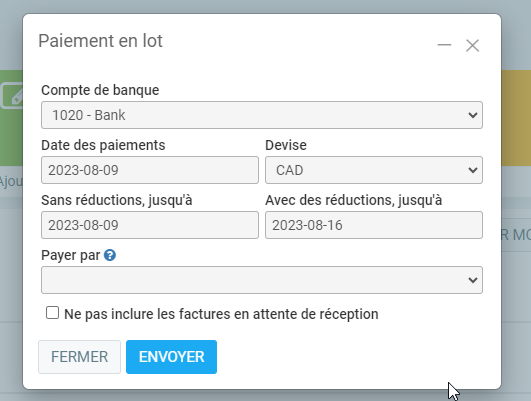This screenshot has width=531, height=401.
Task: Click the green edit pencil icon behind dialog
Action: coord(13,96)
